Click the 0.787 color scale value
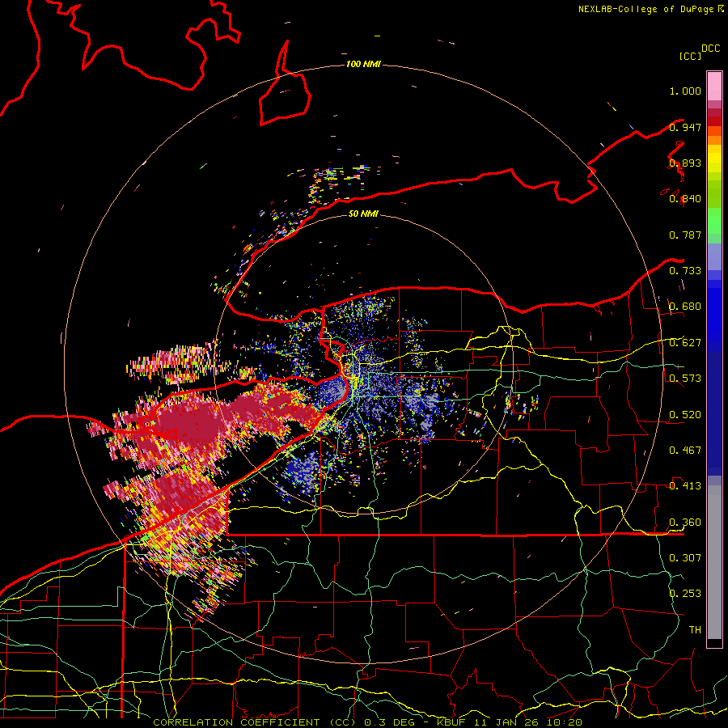The image size is (728, 728). point(685,235)
